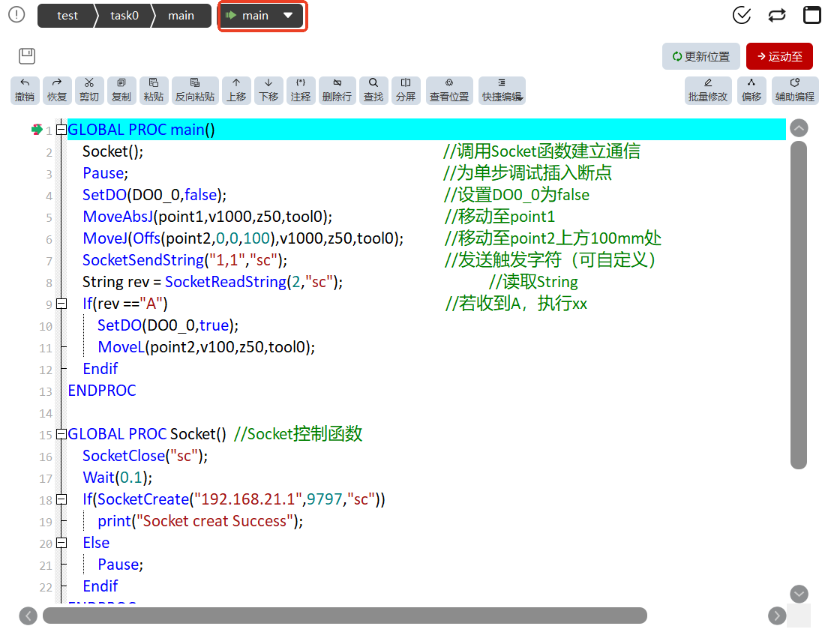The image size is (831, 644).
Task: Click the horizontal scrollbar thumb
Action: pos(344,616)
